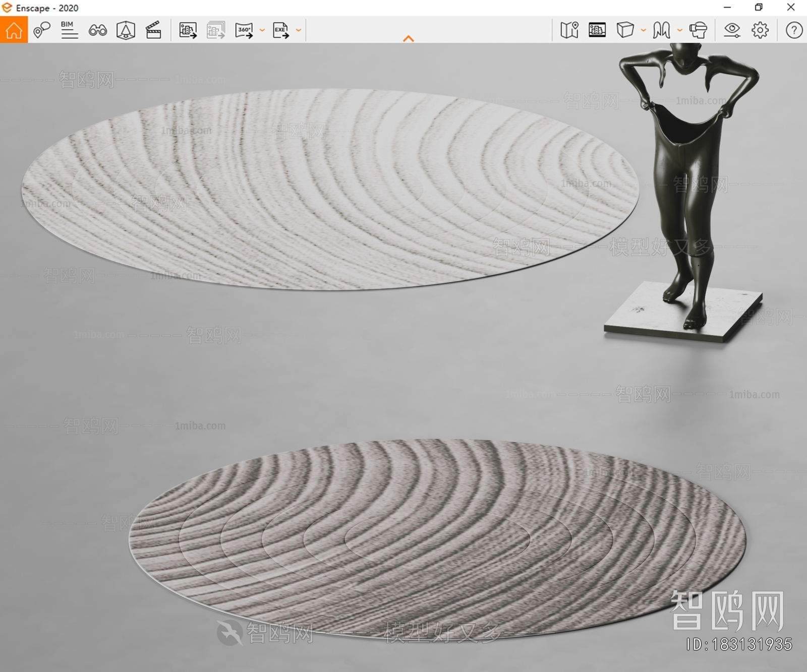Expand the EXE export dropdown arrow
807x672 pixels.
coord(299,30)
